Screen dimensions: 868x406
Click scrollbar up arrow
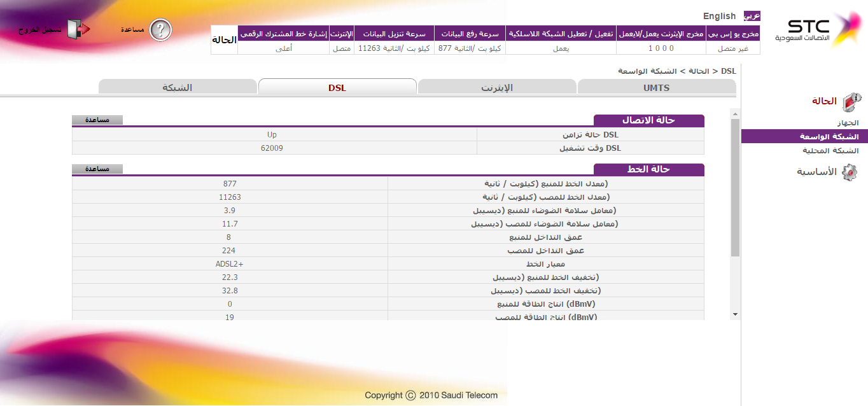click(x=735, y=114)
